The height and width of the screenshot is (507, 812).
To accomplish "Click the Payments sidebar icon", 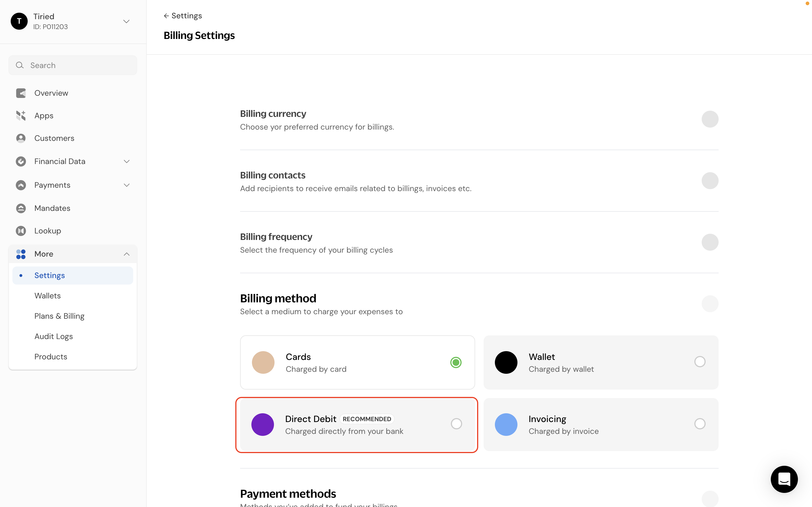I will (21, 185).
